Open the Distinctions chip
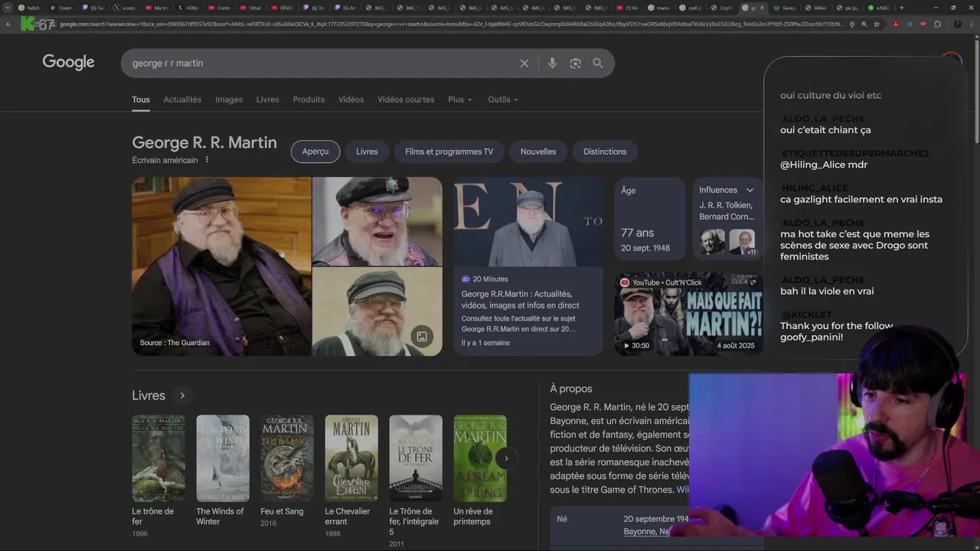Image resolution: width=980 pixels, height=551 pixels. pos(605,152)
